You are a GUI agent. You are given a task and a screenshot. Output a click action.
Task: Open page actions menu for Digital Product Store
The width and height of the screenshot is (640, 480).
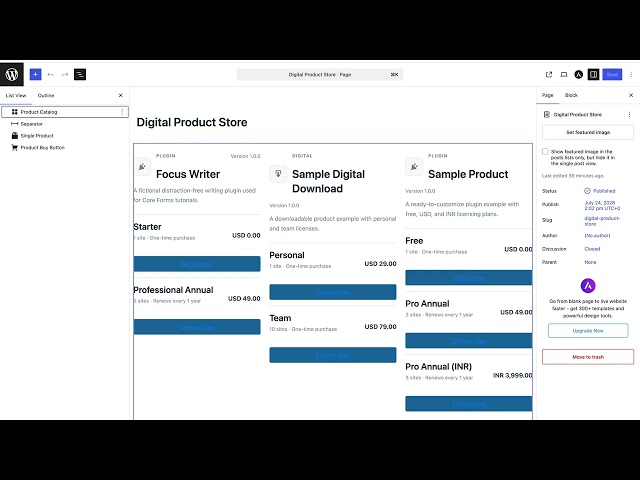coord(629,115)
